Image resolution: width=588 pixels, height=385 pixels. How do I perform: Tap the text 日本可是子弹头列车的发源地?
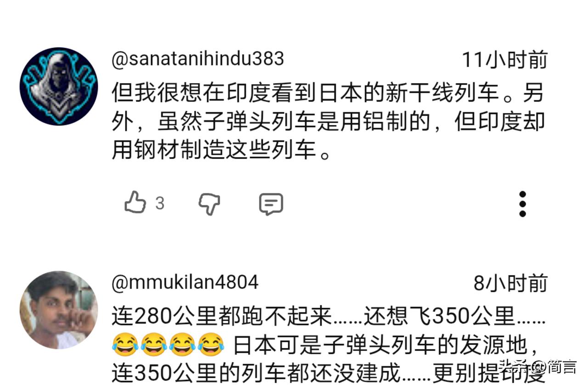pyautogui.click(x=385, y=345)
